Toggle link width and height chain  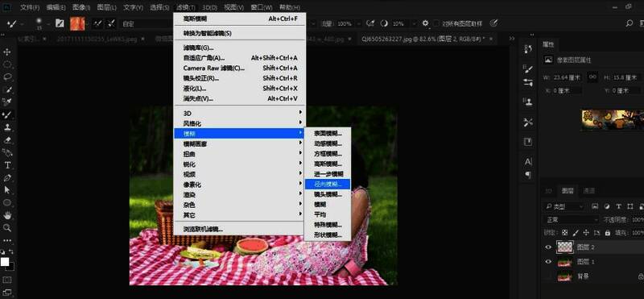tap(592, 77)
